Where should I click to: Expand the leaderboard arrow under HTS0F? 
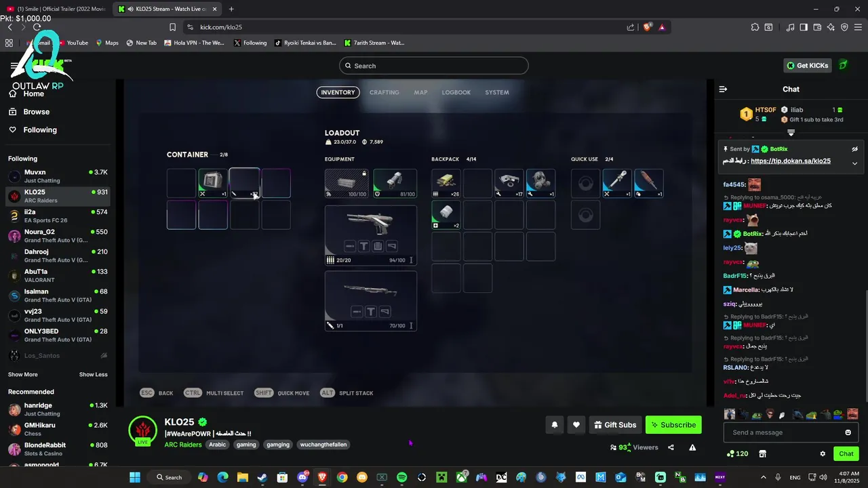click(x=791, y=132)
